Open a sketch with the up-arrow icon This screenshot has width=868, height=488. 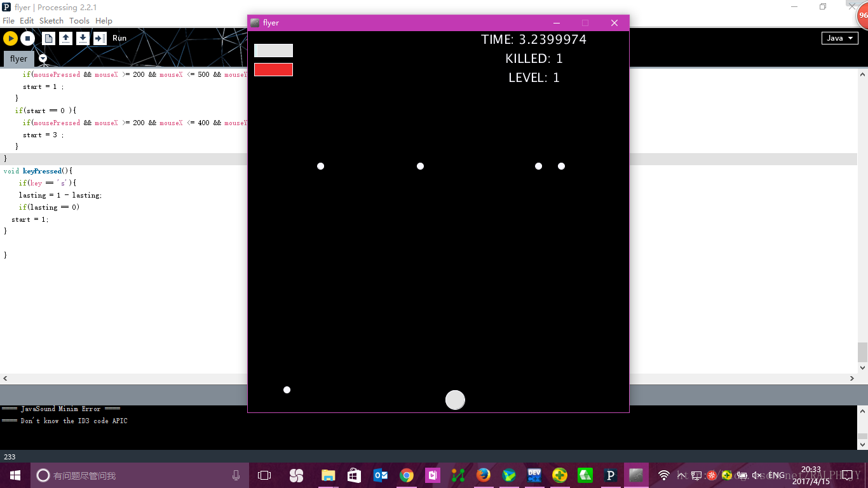65,39
